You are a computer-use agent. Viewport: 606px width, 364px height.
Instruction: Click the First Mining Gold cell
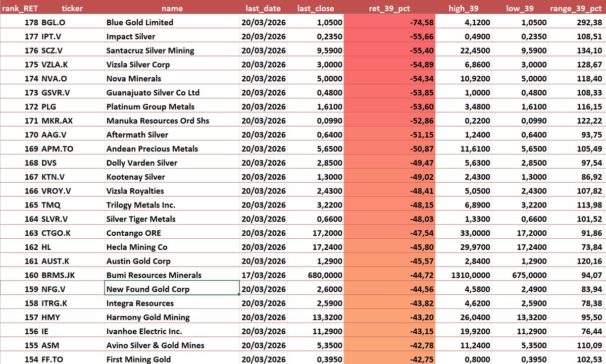pos(172,359)
